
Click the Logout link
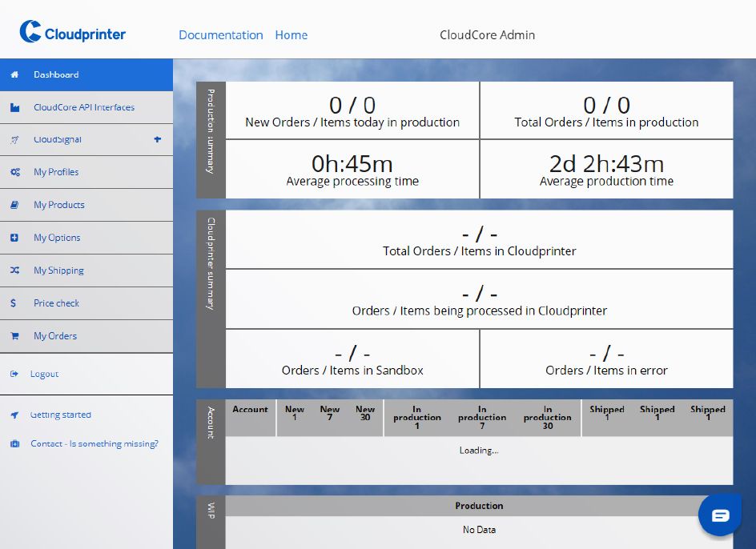click(44, 374)
